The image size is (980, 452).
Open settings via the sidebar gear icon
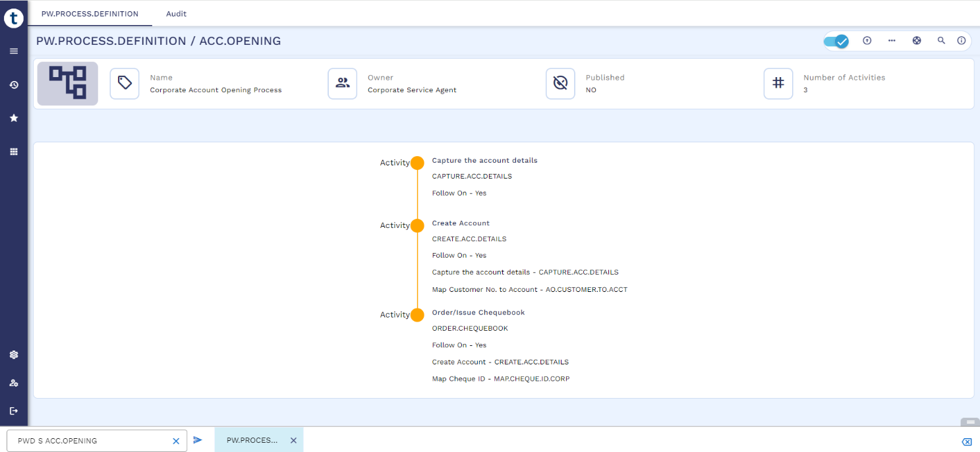(x=13, y=354)
